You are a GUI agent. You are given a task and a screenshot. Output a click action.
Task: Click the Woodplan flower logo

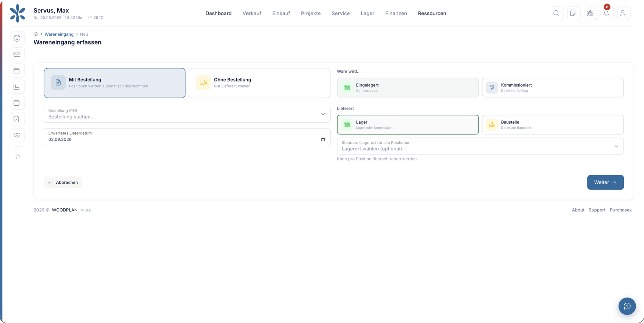17,13
